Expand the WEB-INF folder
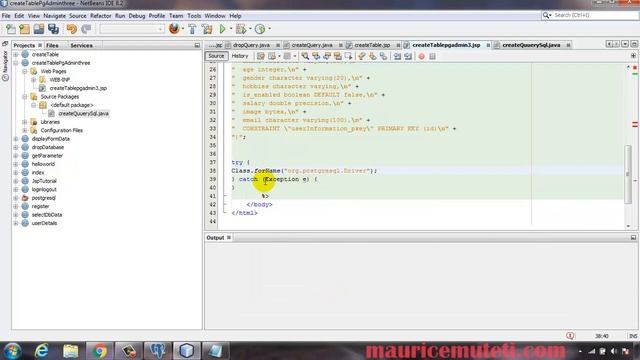Screen dimensions: 640x360 [x=34, y=80]
